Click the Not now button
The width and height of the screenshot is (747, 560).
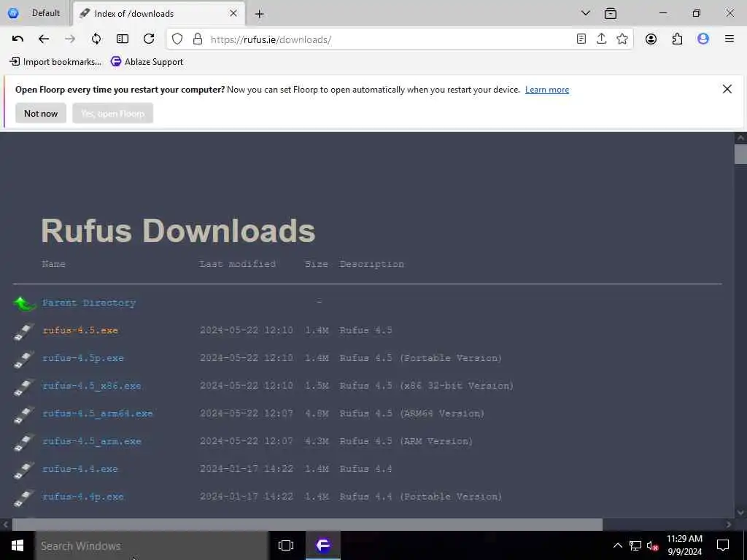41,113
